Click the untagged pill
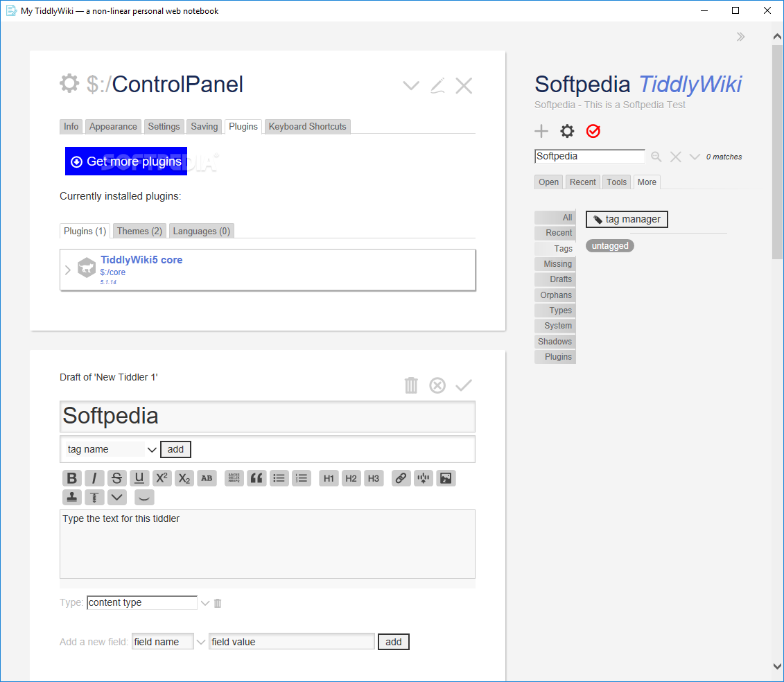 coord(610,245)
